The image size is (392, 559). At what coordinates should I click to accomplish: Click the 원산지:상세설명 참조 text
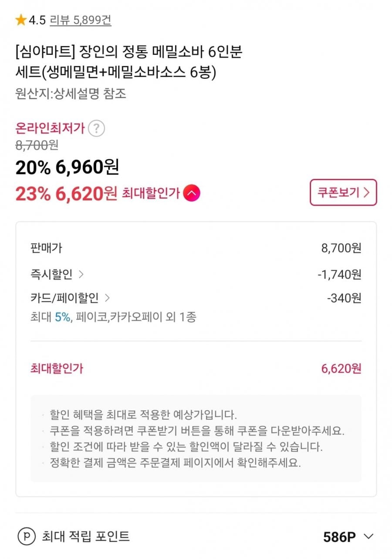tap(71, 94)
